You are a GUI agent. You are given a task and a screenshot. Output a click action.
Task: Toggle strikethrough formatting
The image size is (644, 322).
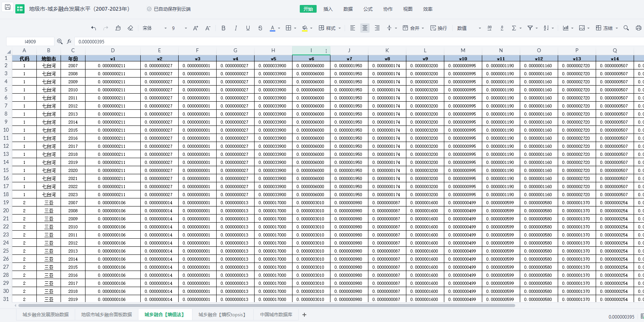[x=260, y=28]
